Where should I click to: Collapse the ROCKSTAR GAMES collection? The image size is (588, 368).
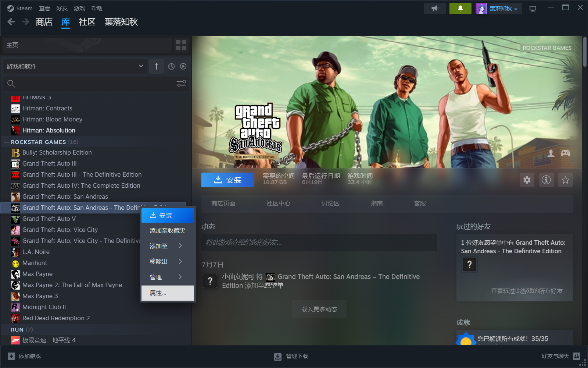6,142
